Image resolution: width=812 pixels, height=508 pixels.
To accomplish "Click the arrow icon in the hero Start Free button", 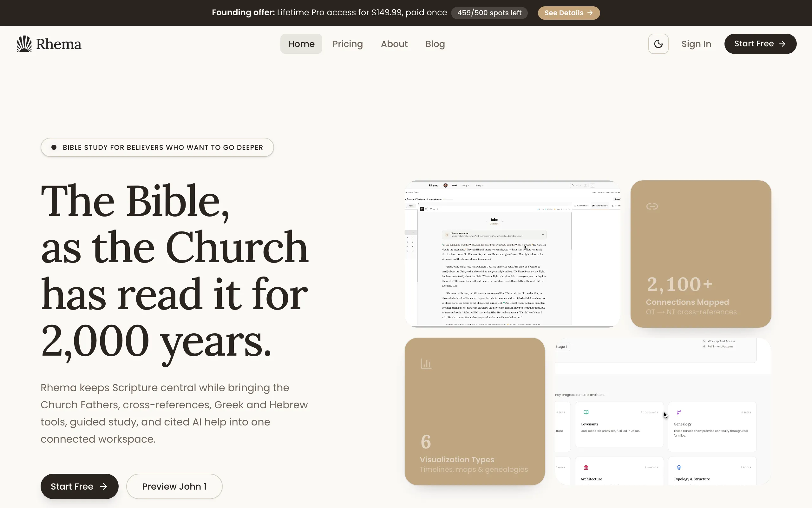I will [103, 486].
